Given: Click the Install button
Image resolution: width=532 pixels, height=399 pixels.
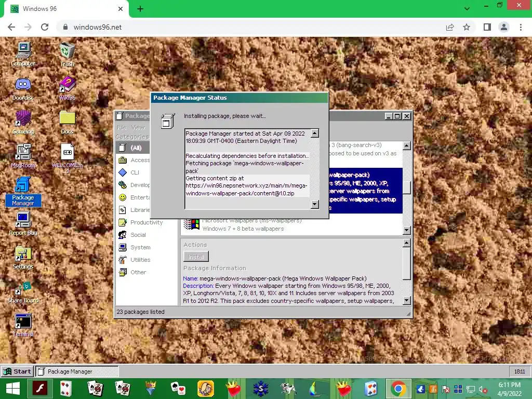Looking at the screenshot, I should (196, 257).
